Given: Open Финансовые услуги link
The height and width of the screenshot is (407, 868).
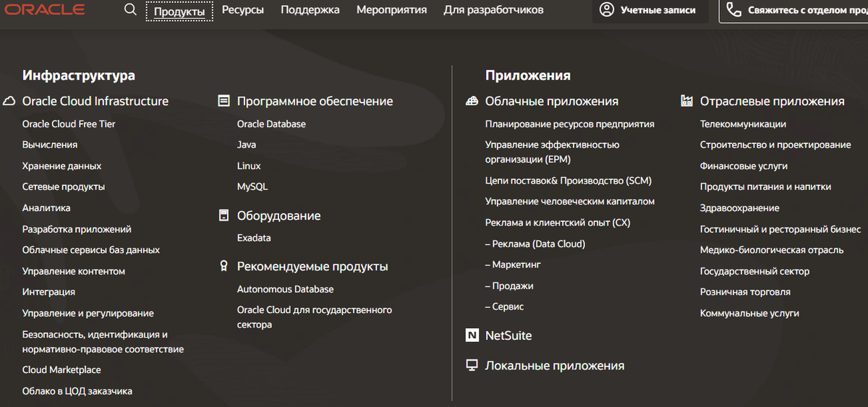Looking at the screenshot, I should [744, 166].
